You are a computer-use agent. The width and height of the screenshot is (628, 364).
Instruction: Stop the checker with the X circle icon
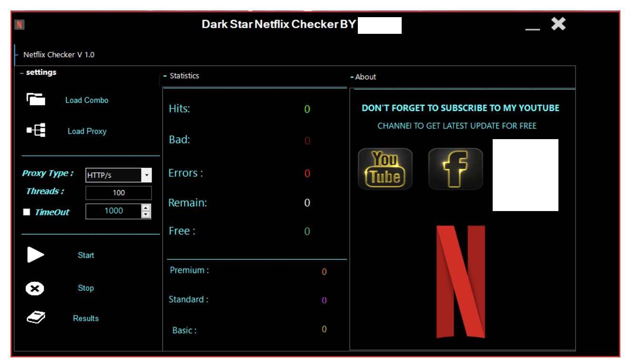click(34, 288)
